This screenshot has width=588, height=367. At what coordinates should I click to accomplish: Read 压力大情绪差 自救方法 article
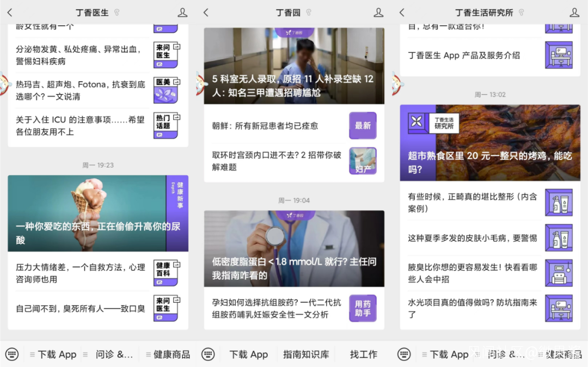80,273
